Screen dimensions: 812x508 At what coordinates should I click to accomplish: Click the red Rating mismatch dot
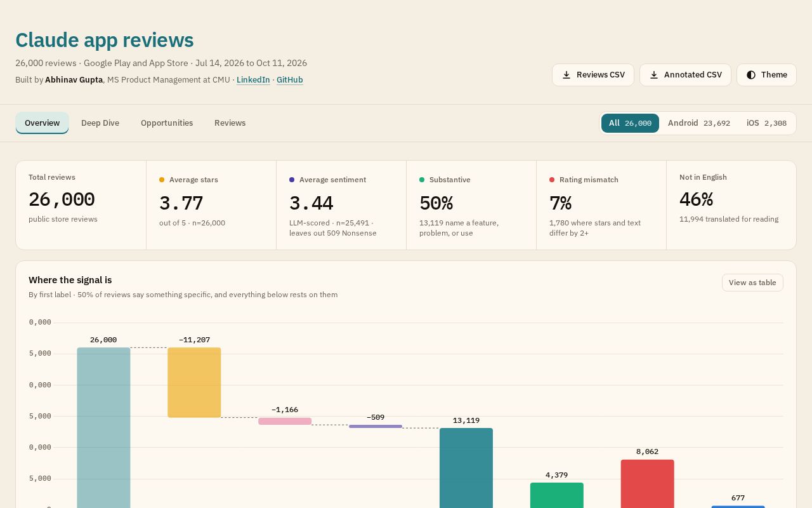click(x=552, y=180)
